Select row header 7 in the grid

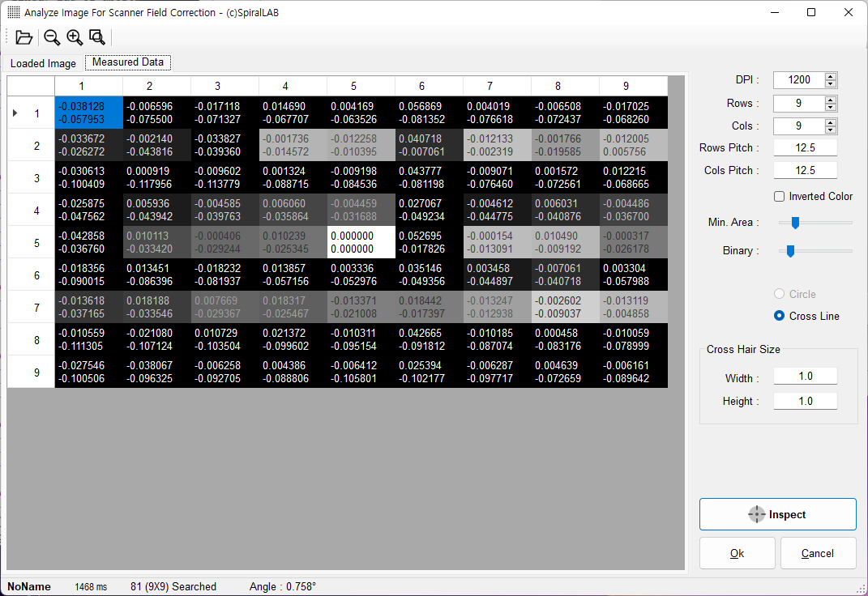[31, 308]
